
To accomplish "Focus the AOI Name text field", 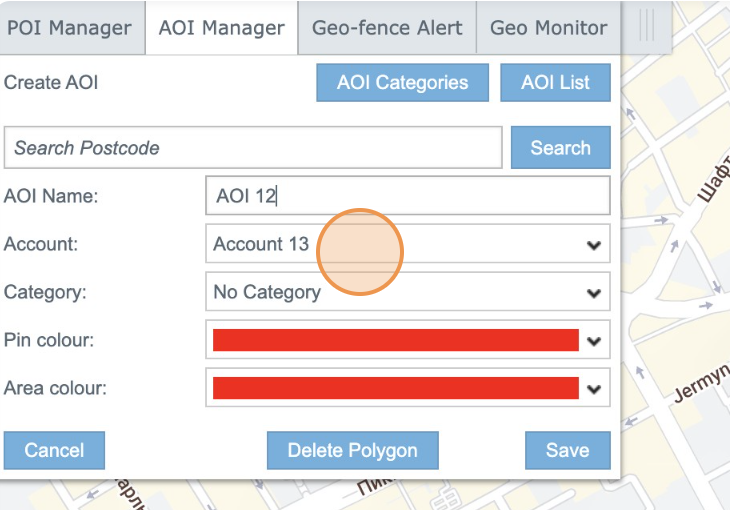I will [407, 196].
